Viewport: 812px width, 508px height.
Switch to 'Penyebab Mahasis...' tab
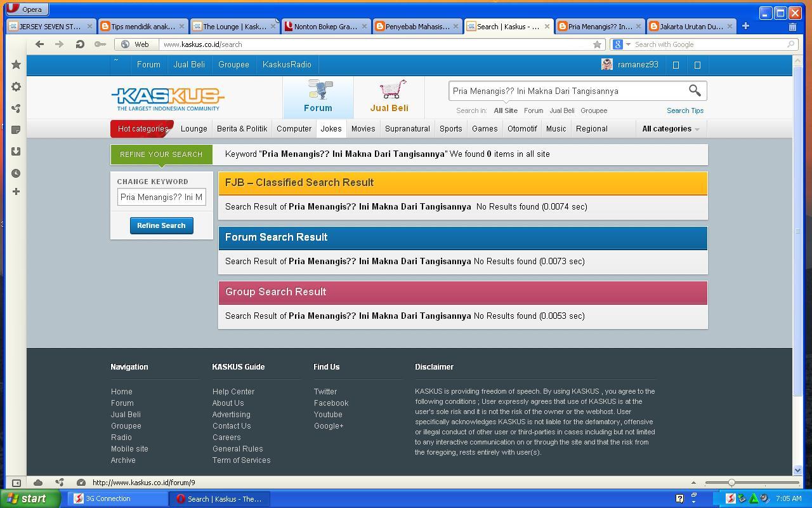417,27
